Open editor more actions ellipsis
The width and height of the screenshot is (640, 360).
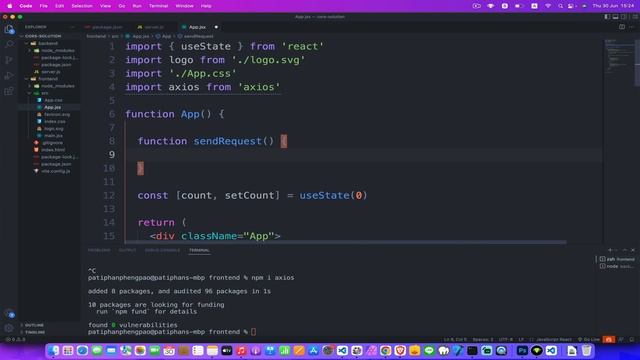tap(631, 27)
